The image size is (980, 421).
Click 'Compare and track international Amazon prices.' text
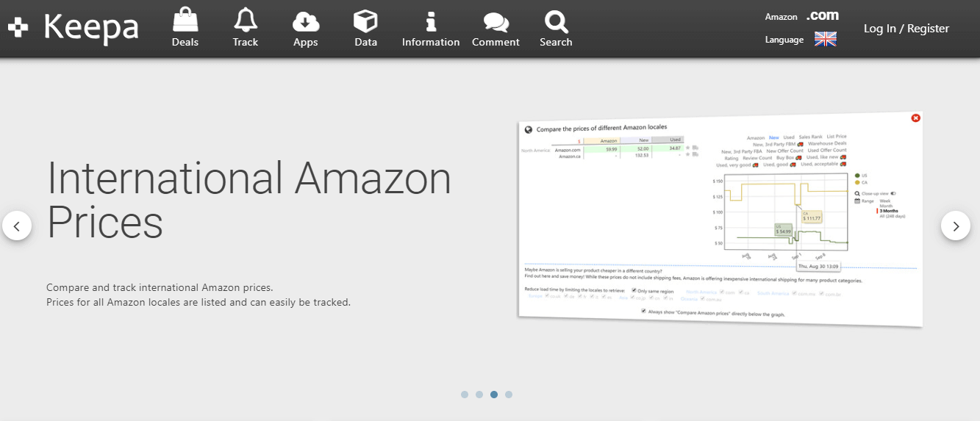tap(160, 287)
